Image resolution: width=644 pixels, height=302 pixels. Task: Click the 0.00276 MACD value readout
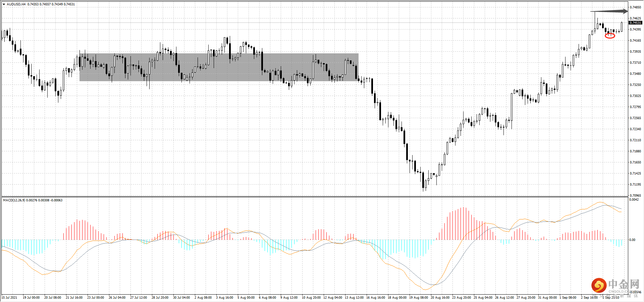31,200
